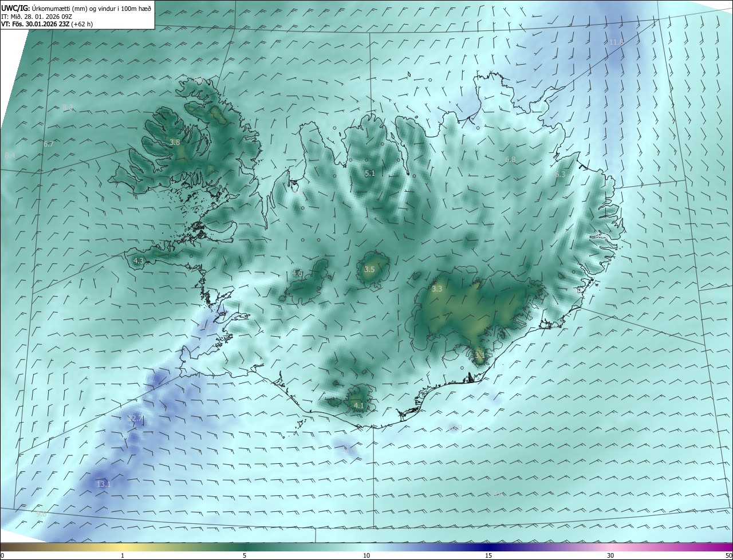
Task: Click the 3.3 value on Vatnajökull
Action: [437, 289]
